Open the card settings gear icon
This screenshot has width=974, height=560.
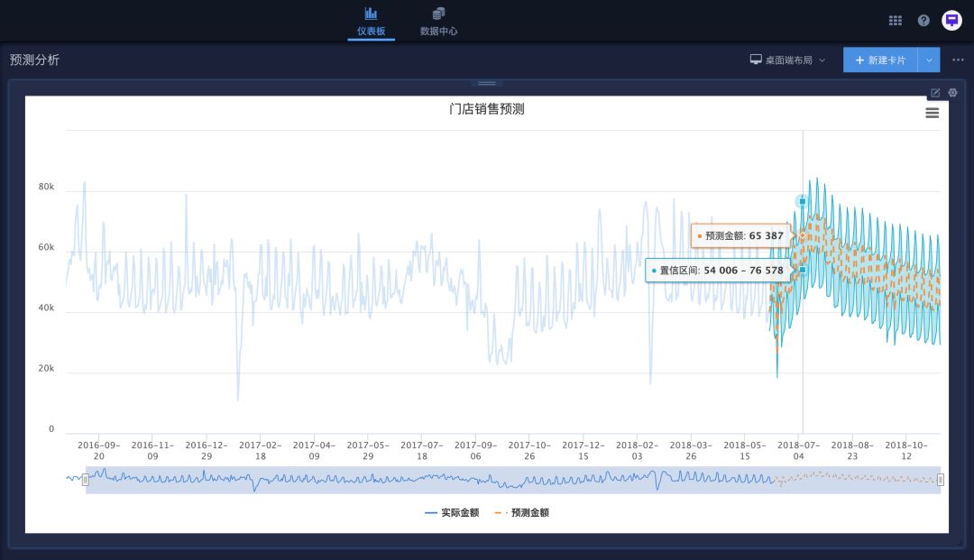coord(952,93)
